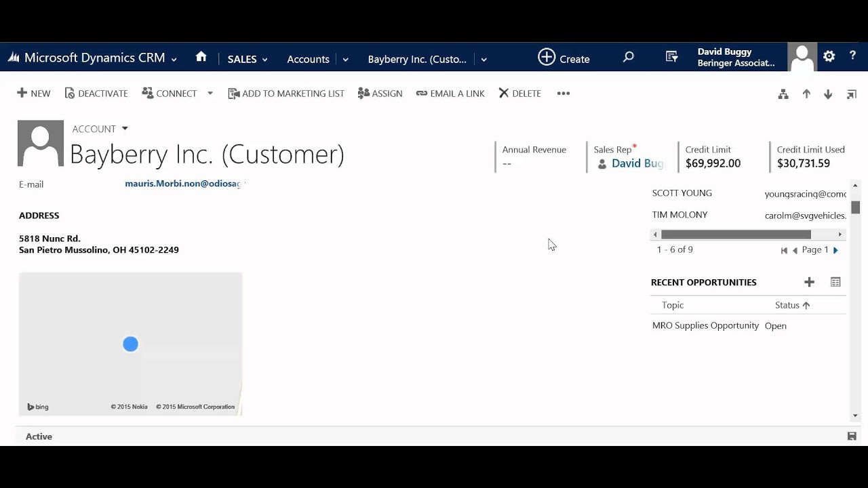Image resolution: width=868 pixels, height=488 pixels.
Task: Expand Microsoft Dynamics CRM menu
Action: tap(174, 59)
